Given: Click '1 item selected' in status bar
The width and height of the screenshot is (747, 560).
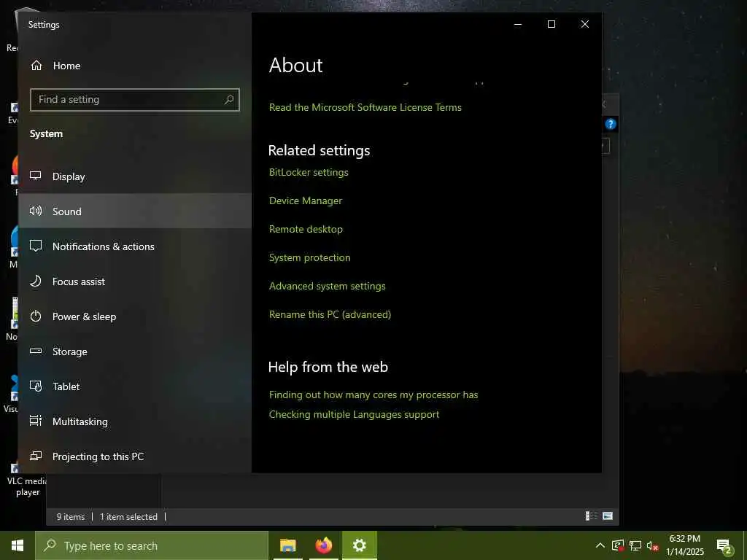Looking at the screenshot, I should [x=128, y=517].
